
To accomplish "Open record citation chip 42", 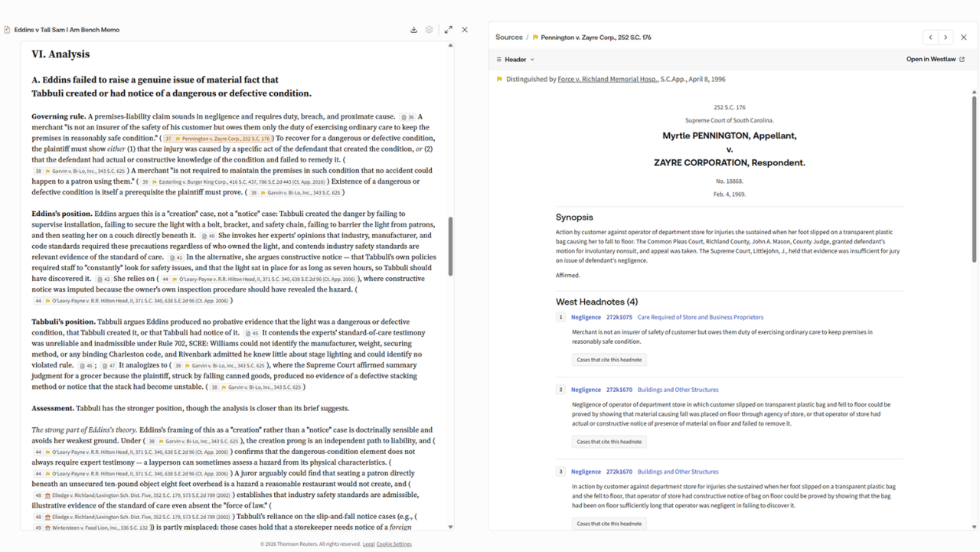I will pos(104,279).
